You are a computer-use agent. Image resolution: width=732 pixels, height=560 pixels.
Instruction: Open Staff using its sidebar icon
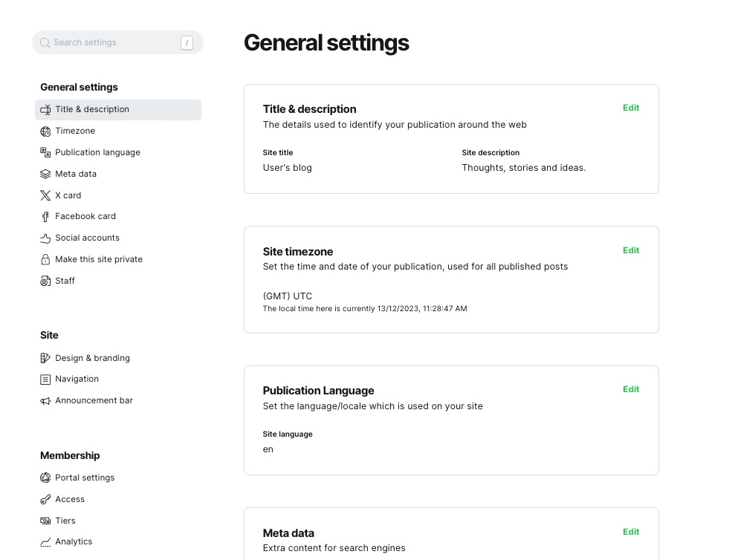(45, 281)
